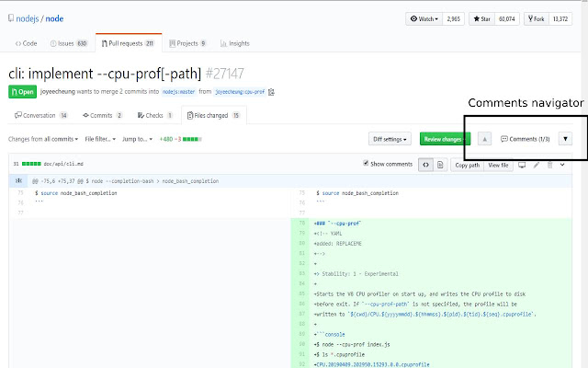Screen dimensions: 588x368
Task: Open the File filter dropdown
Action: click(100, 139)
